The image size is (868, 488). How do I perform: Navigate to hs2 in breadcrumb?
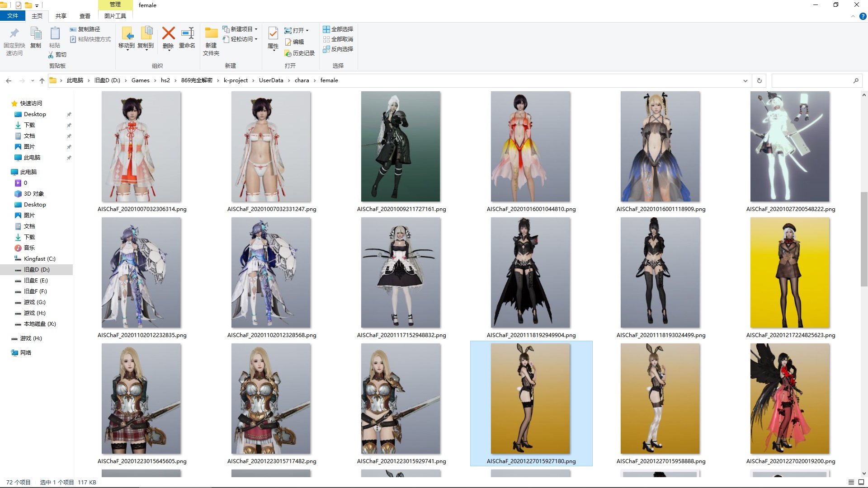tap(165, 80)
